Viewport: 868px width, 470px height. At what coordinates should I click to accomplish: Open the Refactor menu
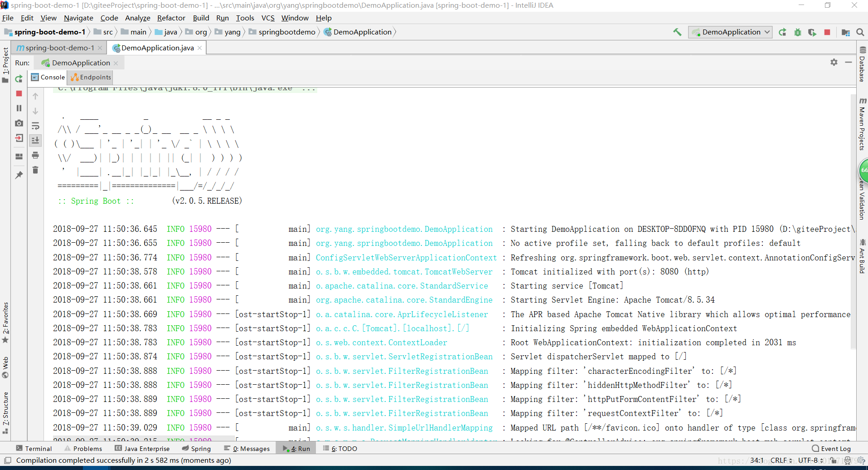pyautogui.click(x=171, y=18)
